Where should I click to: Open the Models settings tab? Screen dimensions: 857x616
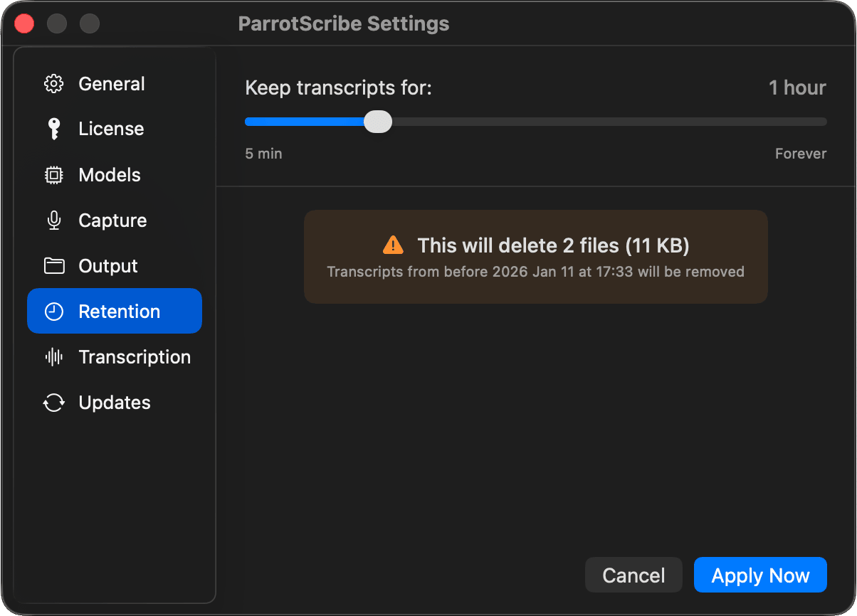pyautogui.click(x=110, y=175)
